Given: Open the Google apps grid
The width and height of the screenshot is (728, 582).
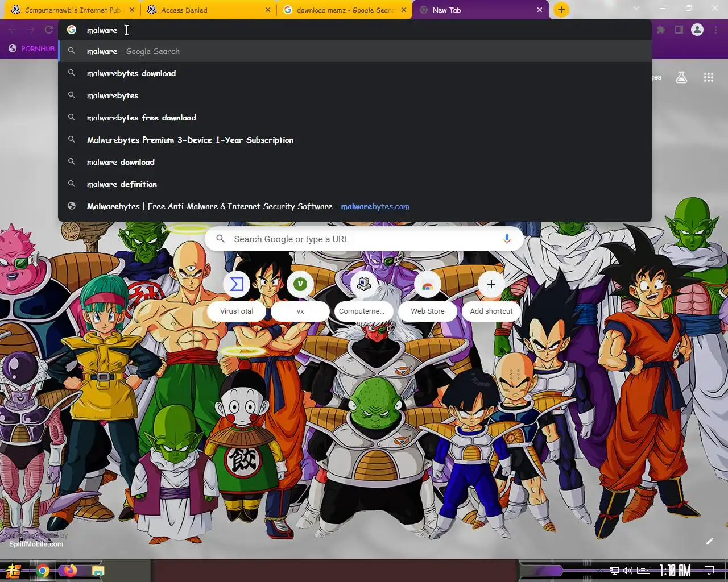Looking at the screenshot, I should [709, 78].
